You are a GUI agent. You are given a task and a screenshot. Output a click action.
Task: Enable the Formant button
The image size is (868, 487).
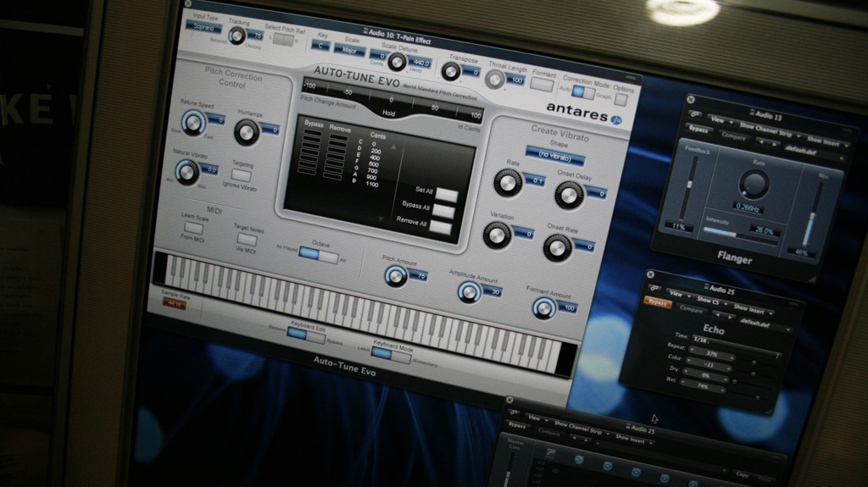click(x=542, y=84)
